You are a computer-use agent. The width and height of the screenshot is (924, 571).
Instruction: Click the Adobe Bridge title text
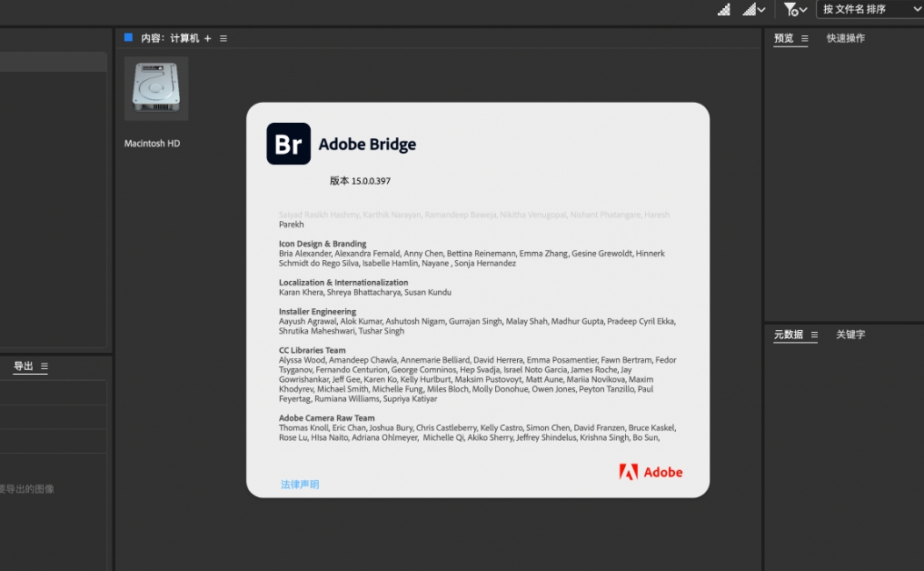click(x=367, y=144)
